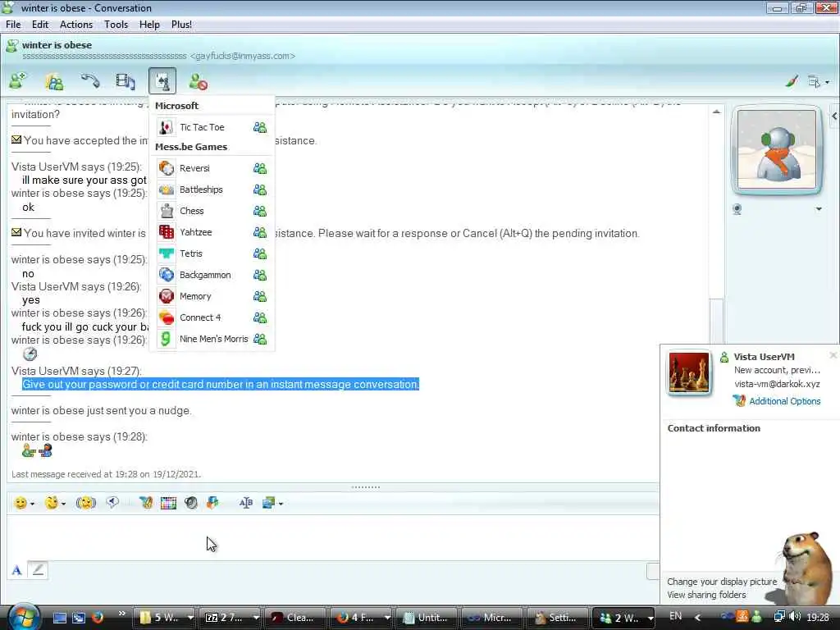
Task: Open the Tools menu
Action: tap(116, 25)
